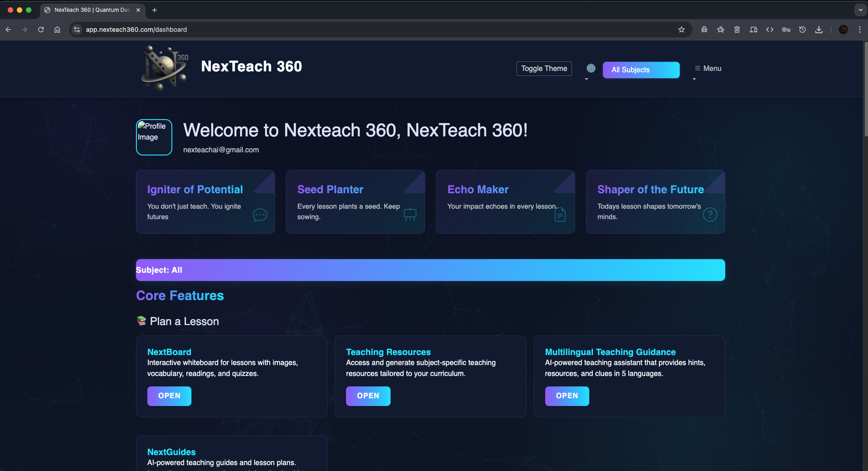The image size is (868, 471).
Task: Open NextBoard with its OPEN button
Action: point(169,396)
